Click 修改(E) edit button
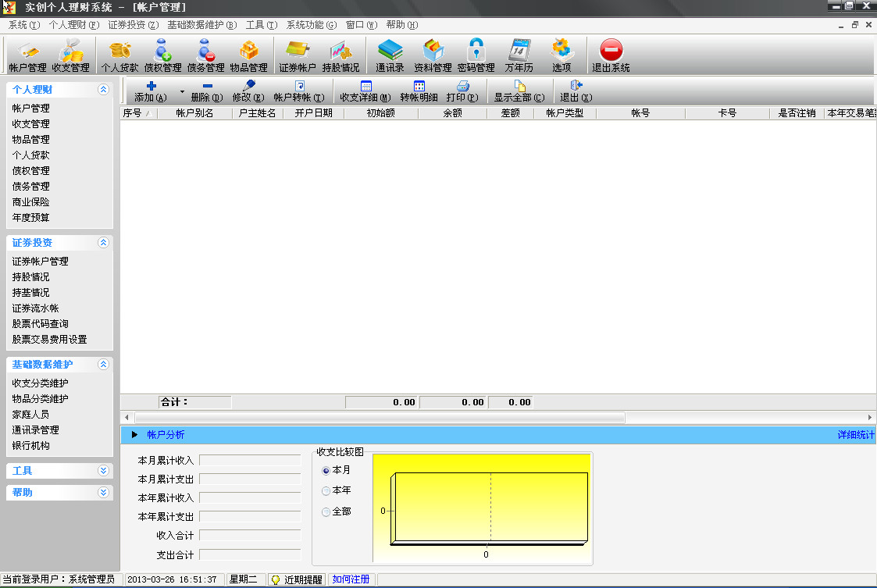The width and height of the screenshot is (877, 588). [248, 91]
